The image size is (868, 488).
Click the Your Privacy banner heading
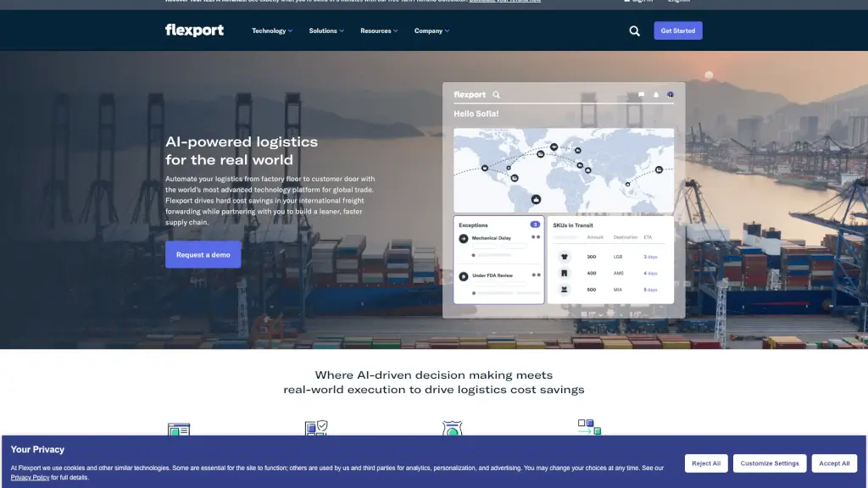[37, 449]
